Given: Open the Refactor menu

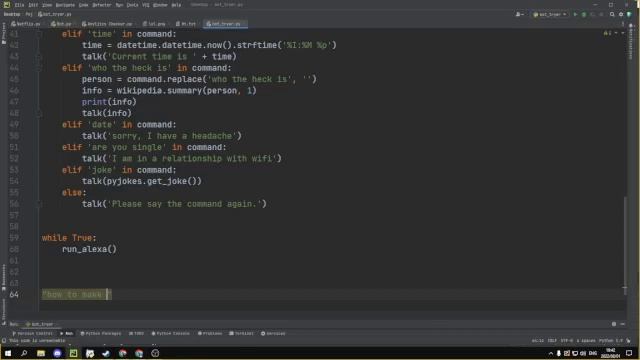Looking at the screenshot, I should [x=102, y=5].
